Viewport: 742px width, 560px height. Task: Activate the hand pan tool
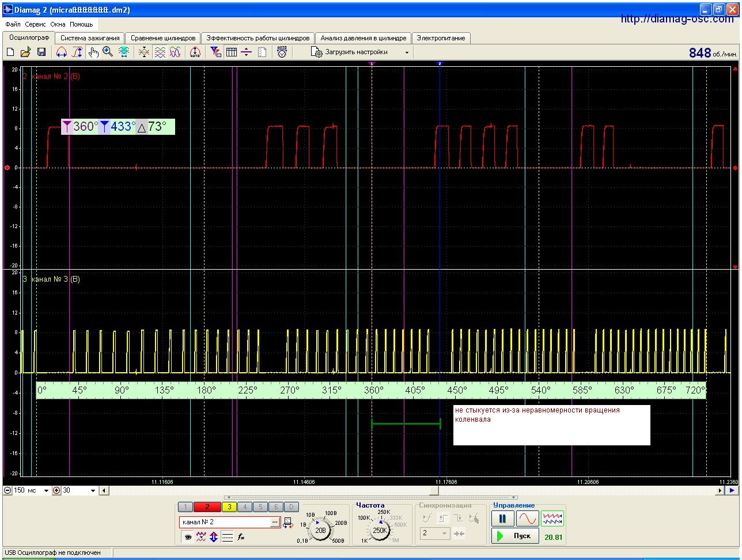point(93,52)
